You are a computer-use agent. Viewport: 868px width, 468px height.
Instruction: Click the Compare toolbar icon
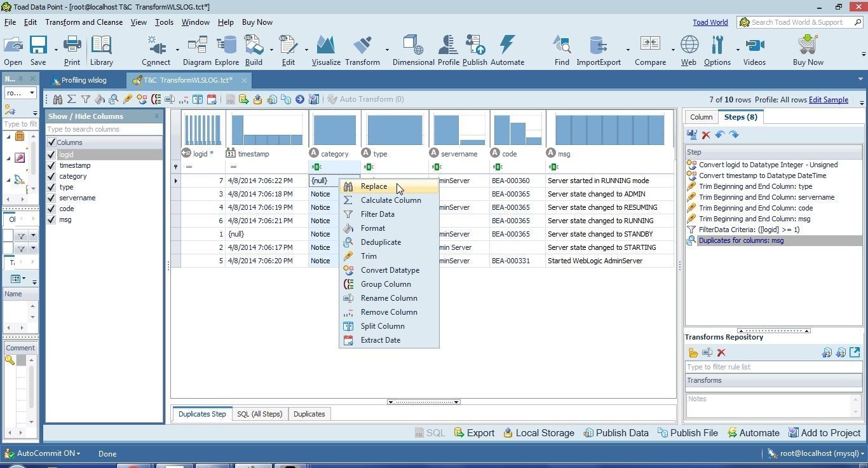tap(650, 50)
